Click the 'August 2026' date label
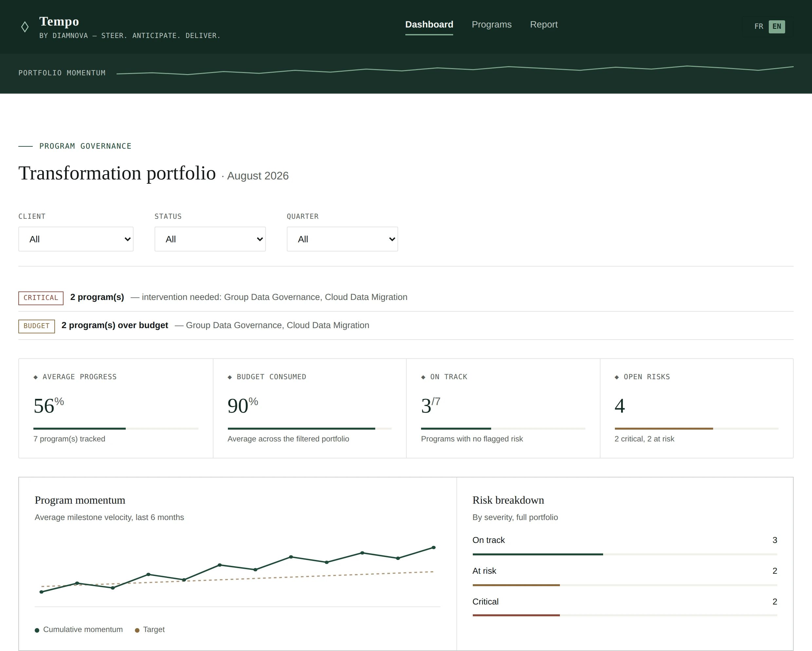 (258, 176)
